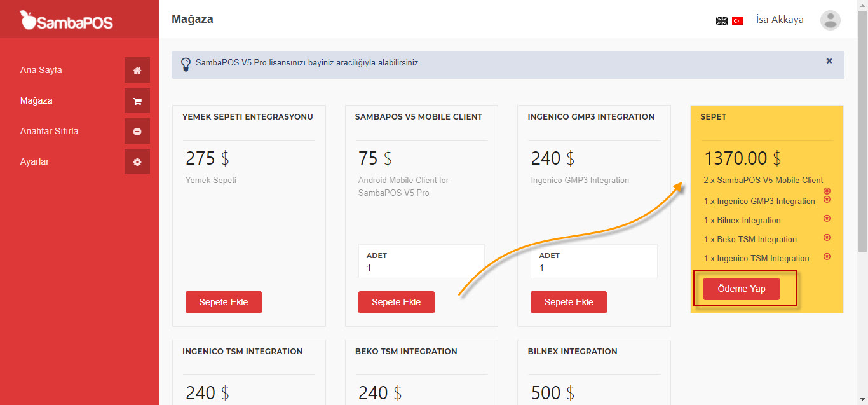Remove Ingenico GMP3 Integration from the cart
The image size is (868, 405).
[827, 199]
